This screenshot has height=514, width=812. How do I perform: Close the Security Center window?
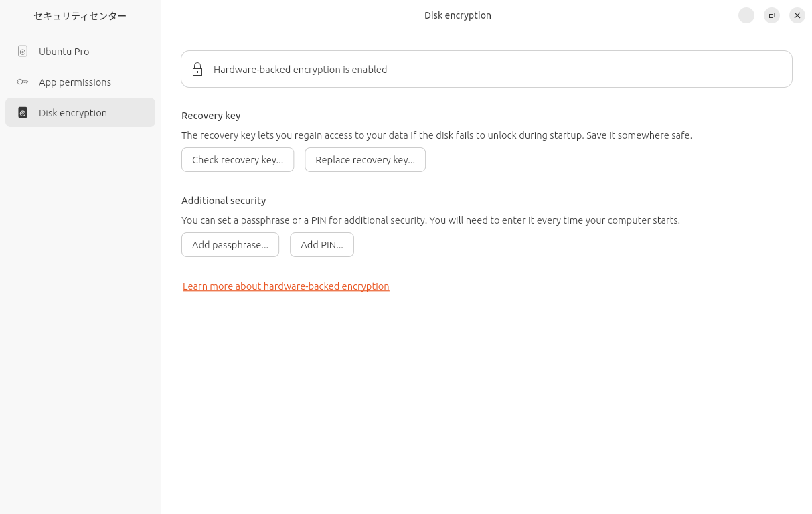797,15
